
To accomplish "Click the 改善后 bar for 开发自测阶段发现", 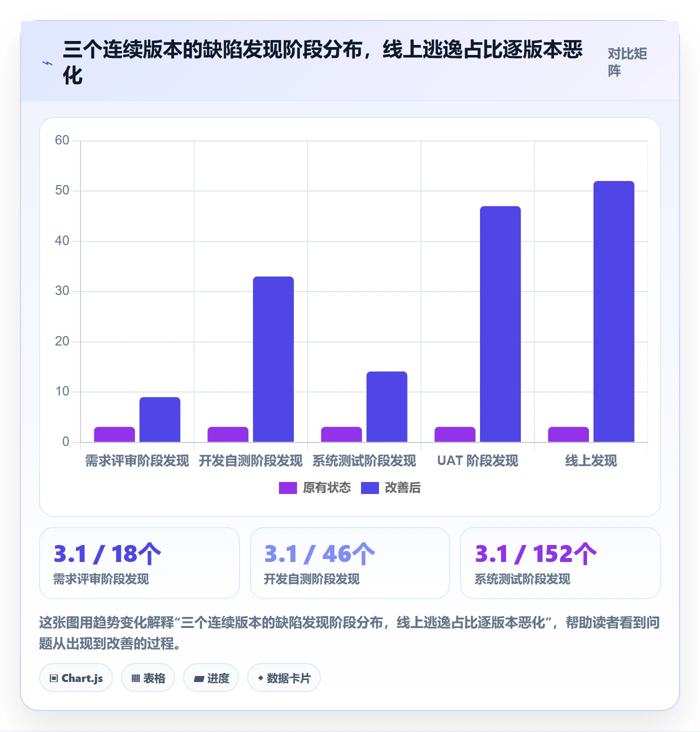I will click(x=273, y=359).
